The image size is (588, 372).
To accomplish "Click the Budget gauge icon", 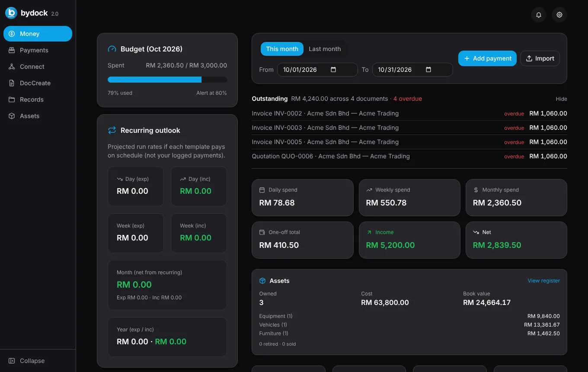I will coord(112,49).
